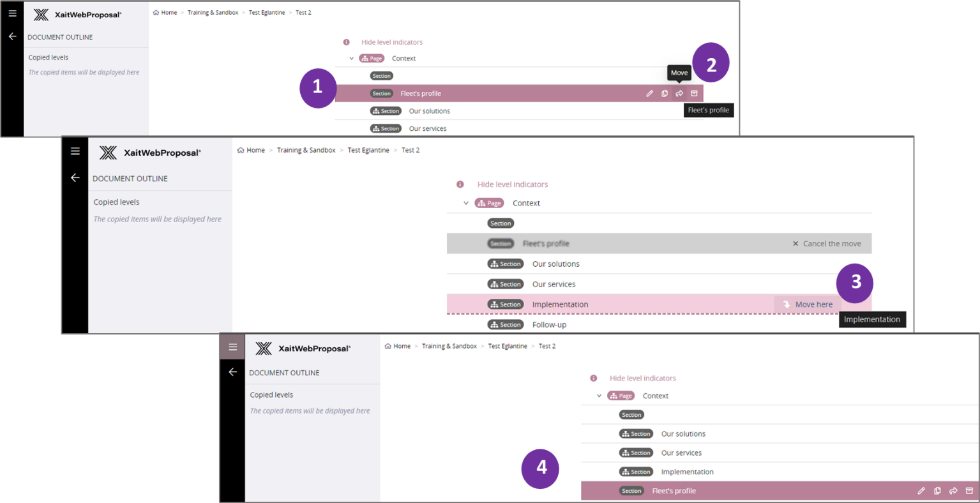This screenshot has width=980, height=503.
Task: Click the Home breadcrumb in the top panel
Action: [x=169, y=13]
